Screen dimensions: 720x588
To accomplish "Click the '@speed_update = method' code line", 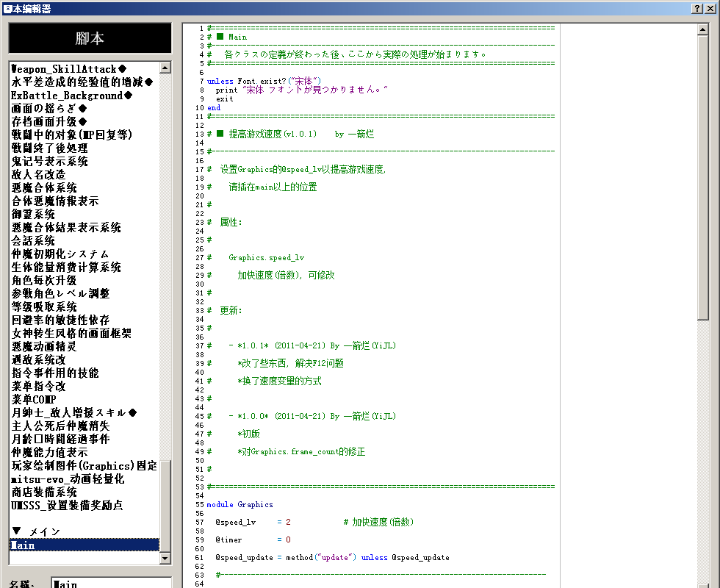I will [332, 558].
